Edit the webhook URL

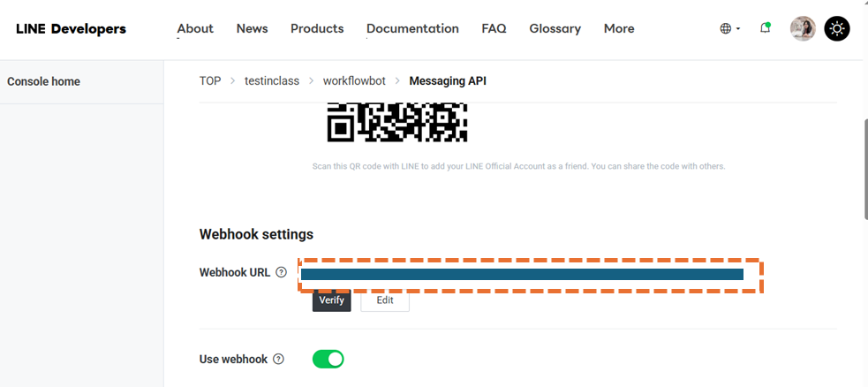(x=385, y=300)
